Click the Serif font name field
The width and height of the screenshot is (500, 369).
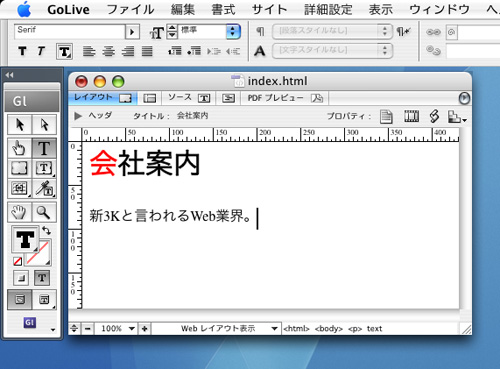(69, 32)
